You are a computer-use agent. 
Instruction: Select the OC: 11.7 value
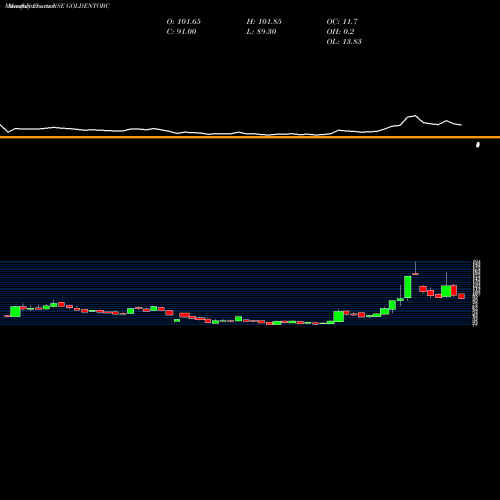click(342, 22)
